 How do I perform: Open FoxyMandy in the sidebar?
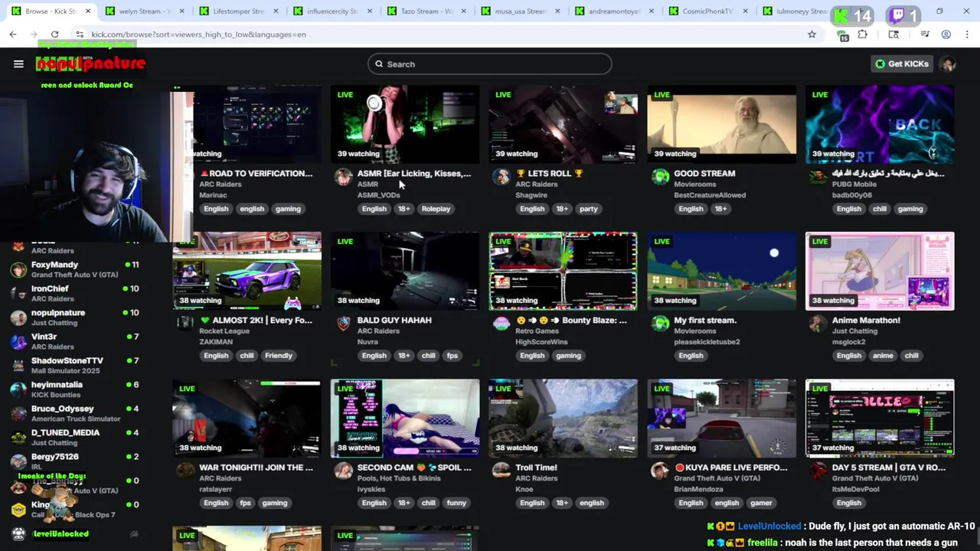(75, 269)
